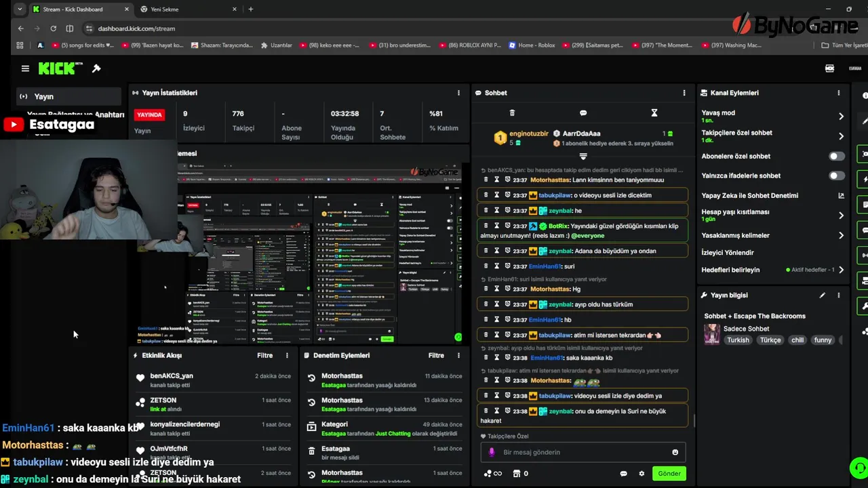The width and height of the screenshot is (868, 488).
Task: Delete Motorhasttas's 'Lann kimsinnn' message with its trash icon
Action: coord(486,180)
